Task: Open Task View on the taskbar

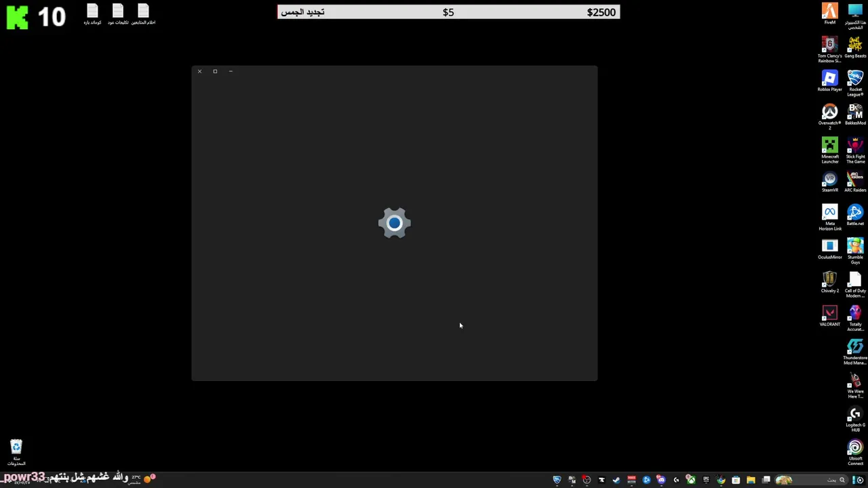Action: click(766, 480)
